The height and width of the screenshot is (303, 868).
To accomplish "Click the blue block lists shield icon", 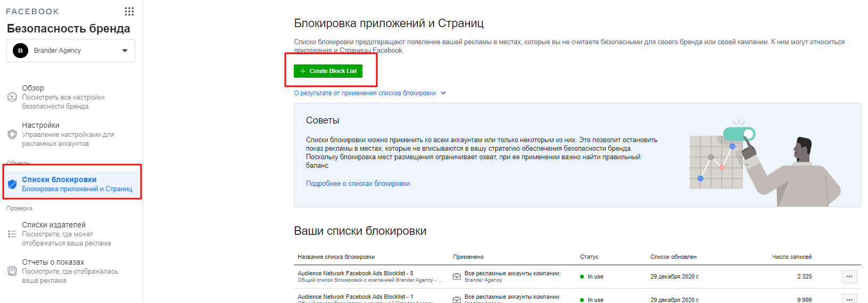I will [x=12, y=184].
